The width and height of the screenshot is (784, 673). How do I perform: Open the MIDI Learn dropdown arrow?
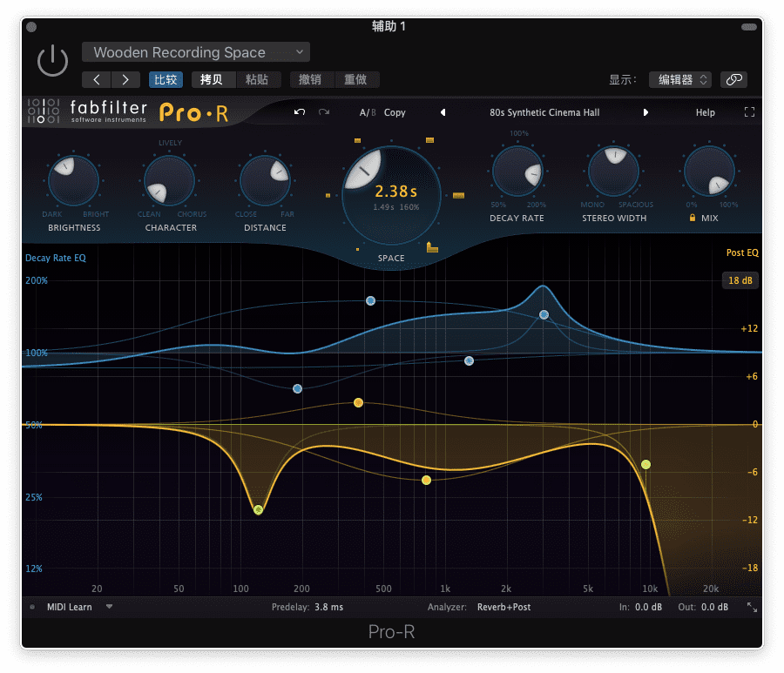[109, 607]
